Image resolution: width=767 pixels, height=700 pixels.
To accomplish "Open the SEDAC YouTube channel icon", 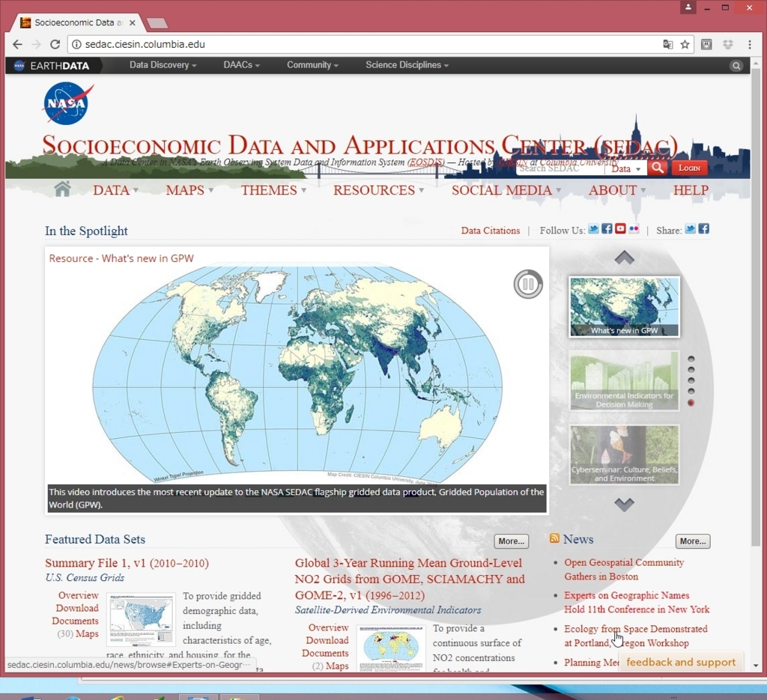I will click(x=620, y=229).
